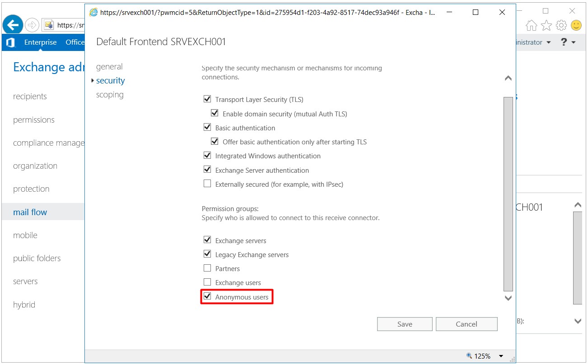Screen dimensions: 588x364
Task: Click the dialog scroll down arrow
Action: click(x=508, y=298)
